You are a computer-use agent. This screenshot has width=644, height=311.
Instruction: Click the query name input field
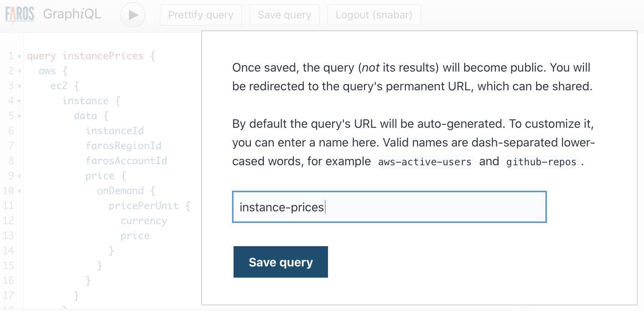pyautogui.click(x=389, y=207)
